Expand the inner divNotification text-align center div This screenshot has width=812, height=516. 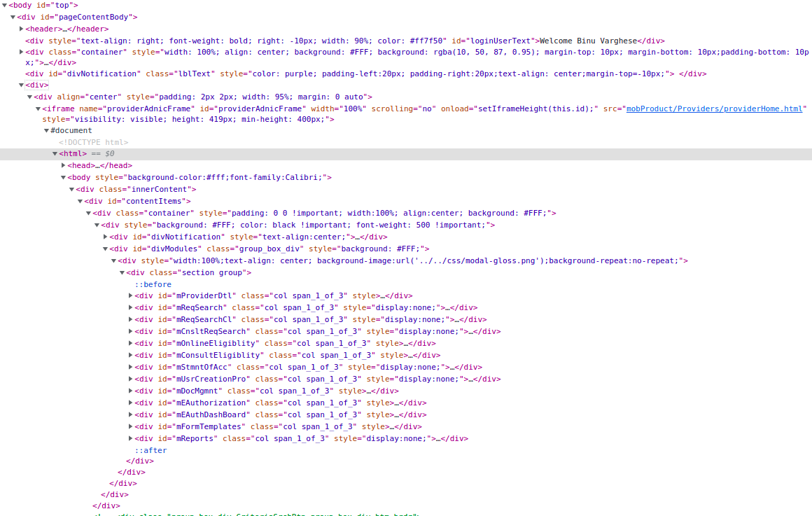point(105,237)
